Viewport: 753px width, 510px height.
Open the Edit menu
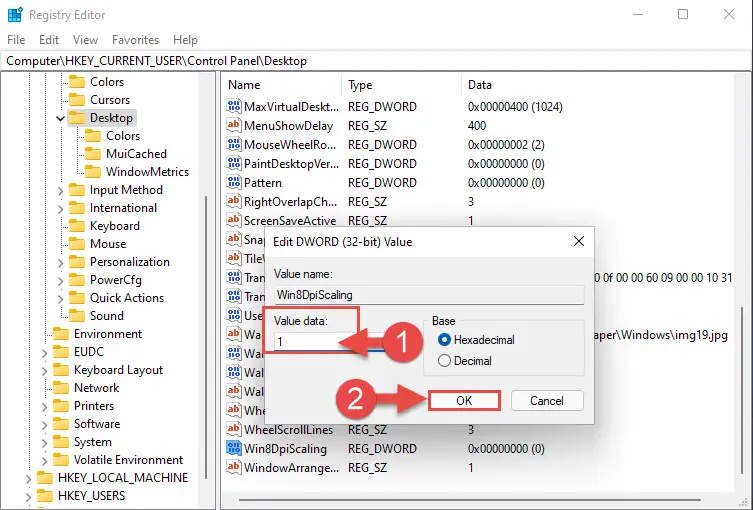pos(49,40)
